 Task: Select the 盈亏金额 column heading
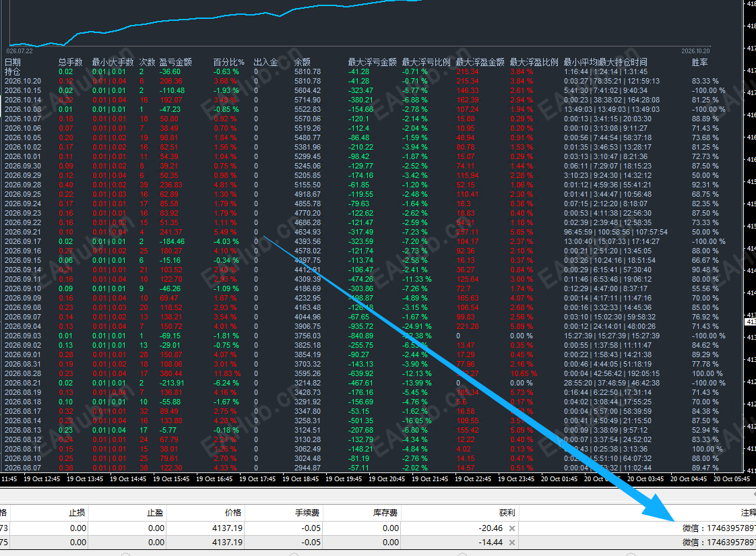pyautogui.click(x=175, y=62)
